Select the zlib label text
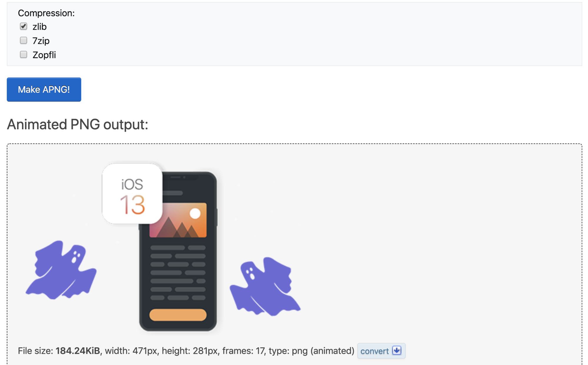This screenshot has width=588, height=365. 39,27
